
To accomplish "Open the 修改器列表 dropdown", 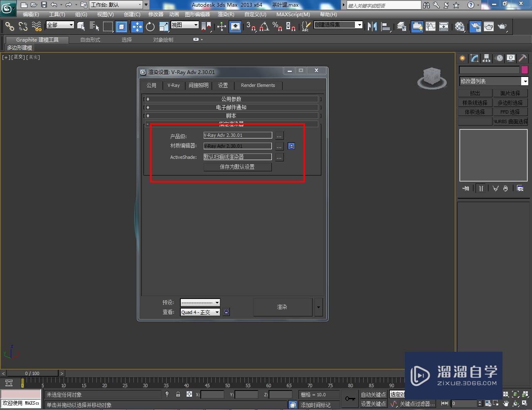I will click(x=493, y=81).
